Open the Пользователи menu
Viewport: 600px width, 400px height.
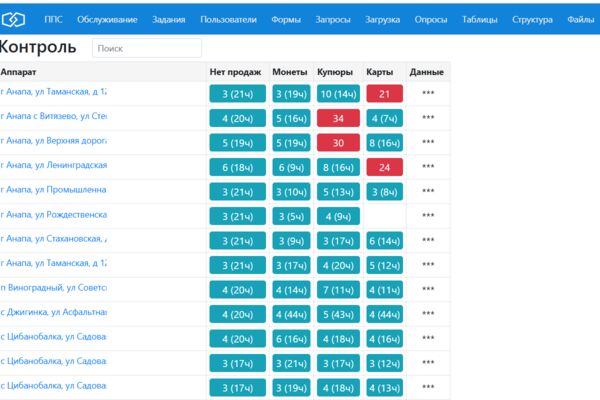(228, 20)
